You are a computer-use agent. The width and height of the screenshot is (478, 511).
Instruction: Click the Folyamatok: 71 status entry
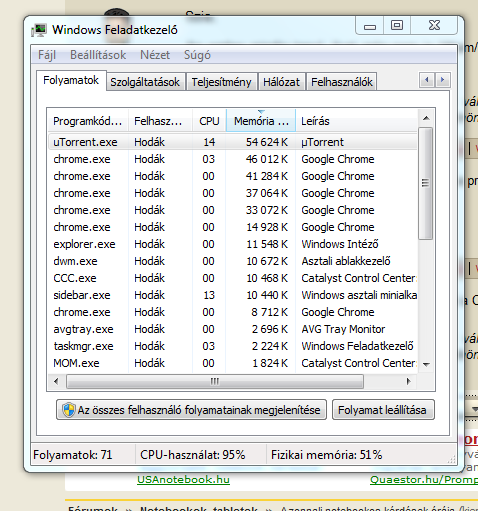coord(73,455)
